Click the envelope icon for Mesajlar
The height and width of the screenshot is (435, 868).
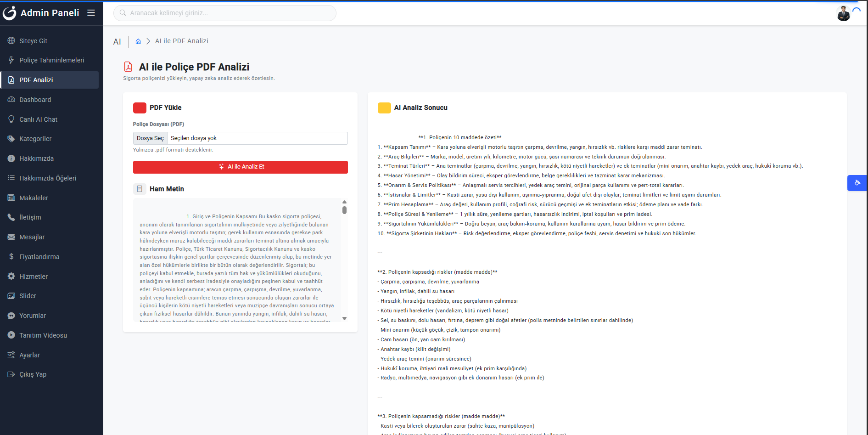(x=11, y=237)
